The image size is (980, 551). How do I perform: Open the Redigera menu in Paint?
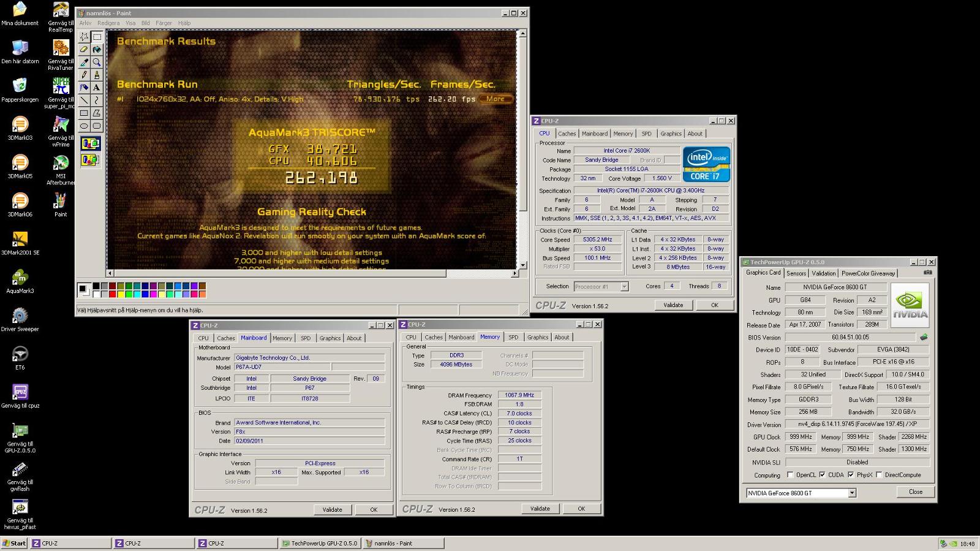[x=108, y=23]
